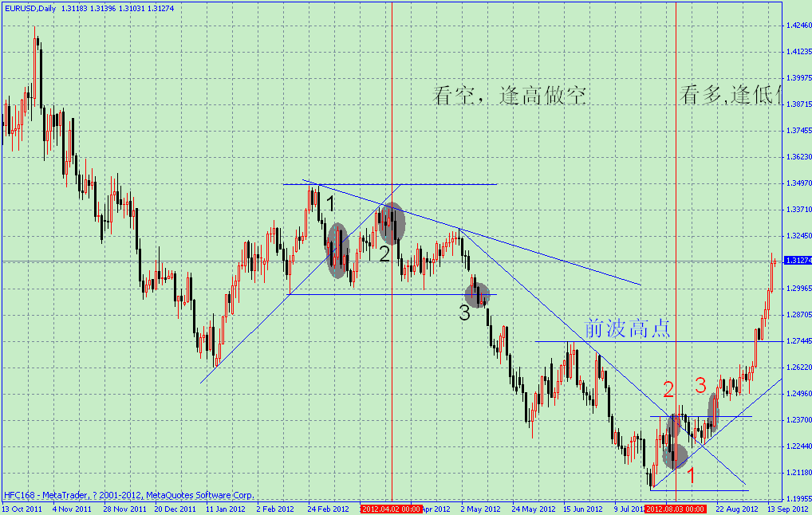Click the 1.27445 price axis label
The width and height of the screenshot is (812, 515).
click(x=798, y=340)
